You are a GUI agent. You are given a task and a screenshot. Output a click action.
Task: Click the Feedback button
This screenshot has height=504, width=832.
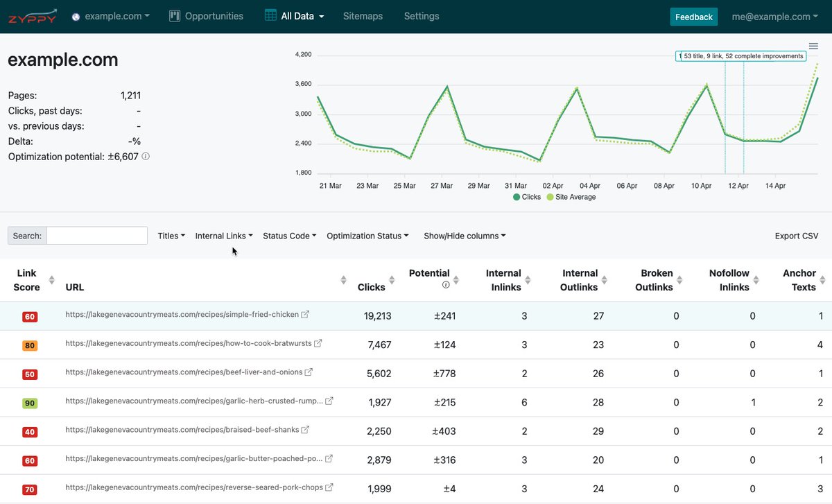[693, 16]
